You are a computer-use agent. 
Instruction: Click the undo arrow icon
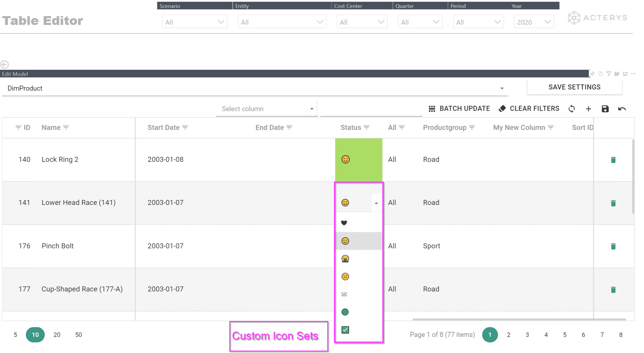(622, 109)
